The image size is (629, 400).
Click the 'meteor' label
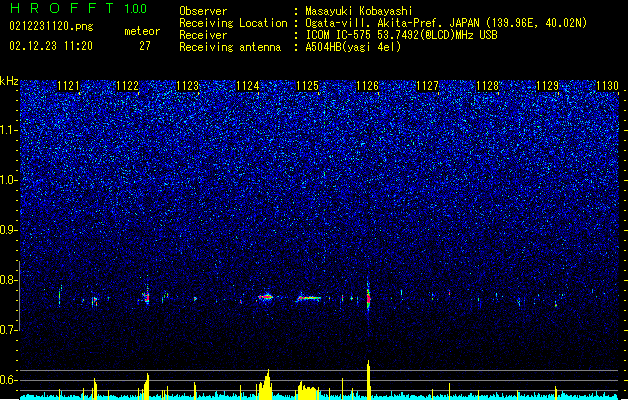coord(142,31)
